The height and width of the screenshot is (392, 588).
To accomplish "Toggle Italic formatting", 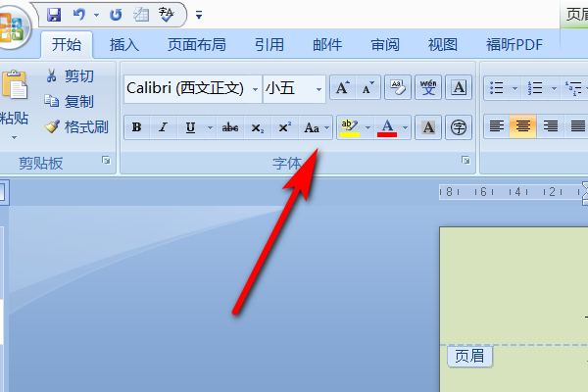I will [163, 128].
